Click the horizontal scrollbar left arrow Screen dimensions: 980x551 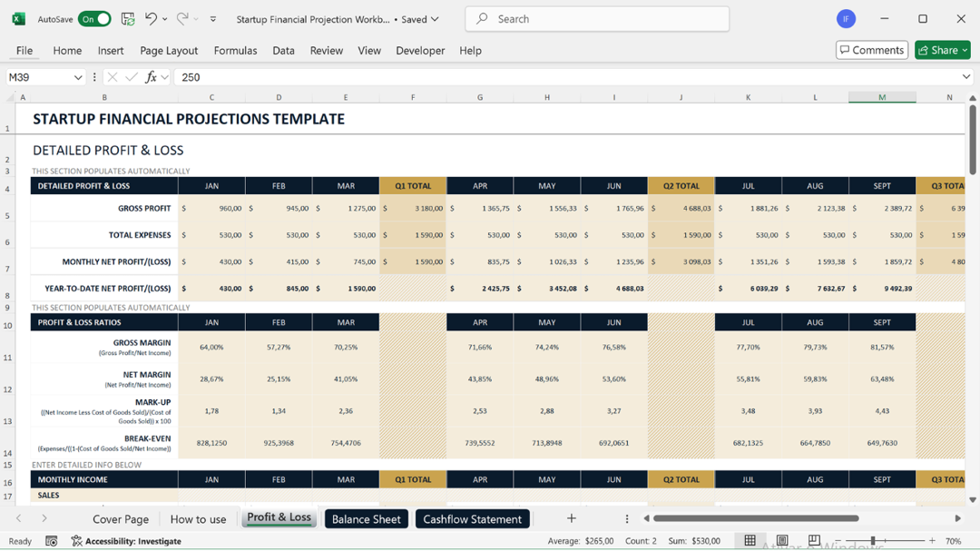[646, 517]
